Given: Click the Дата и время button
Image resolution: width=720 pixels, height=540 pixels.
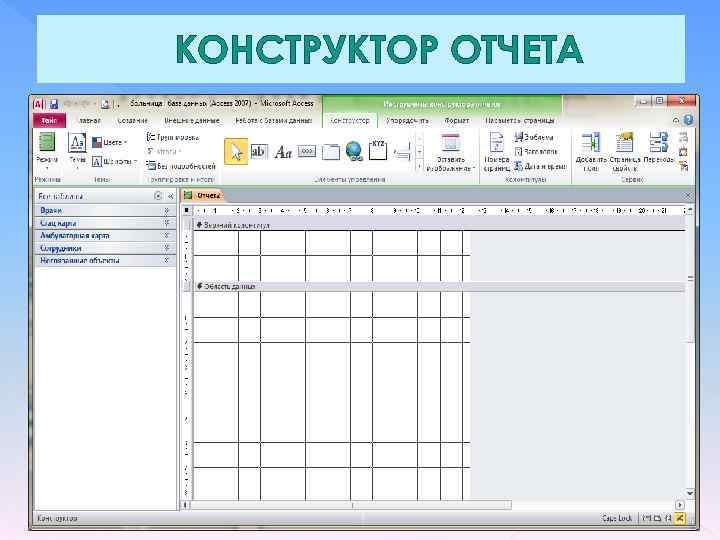Looking at the screenshot, I should pos(540,166).
